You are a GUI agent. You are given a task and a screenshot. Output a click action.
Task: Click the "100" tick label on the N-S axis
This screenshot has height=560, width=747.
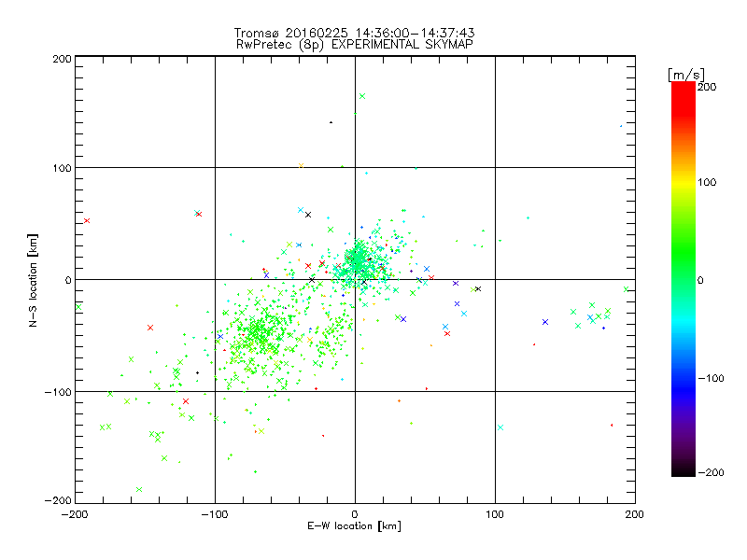62,168
